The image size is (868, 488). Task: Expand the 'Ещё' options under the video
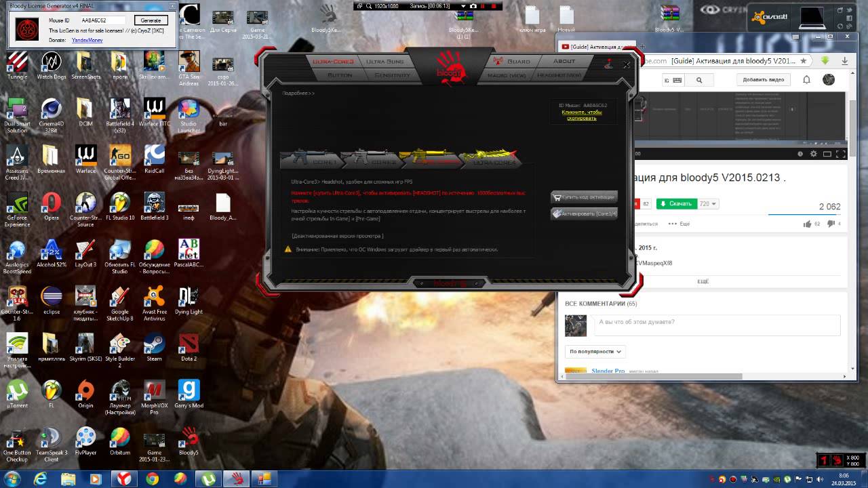[679, 224]
